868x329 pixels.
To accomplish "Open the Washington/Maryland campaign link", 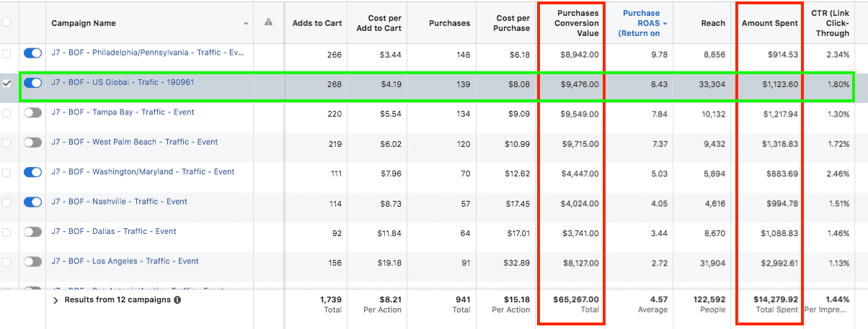I will (143, 172).
